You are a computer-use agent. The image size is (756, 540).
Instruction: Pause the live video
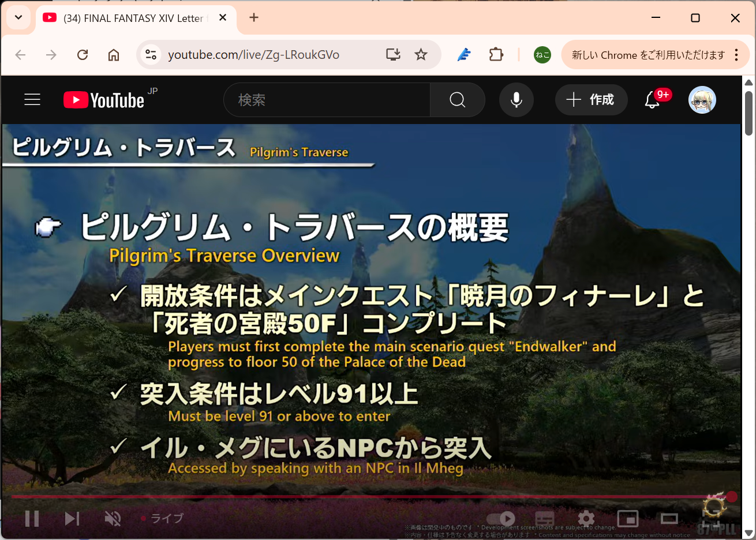tap(32, 519)
